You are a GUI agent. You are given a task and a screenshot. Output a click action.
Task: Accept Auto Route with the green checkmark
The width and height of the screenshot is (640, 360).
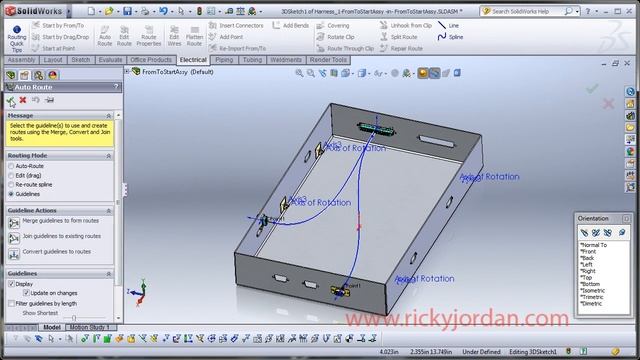click(x=11, y=101)
